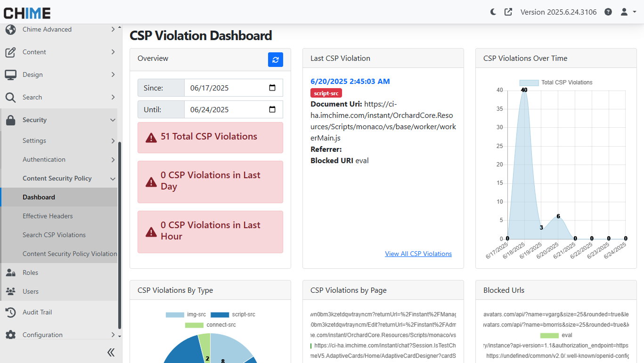Open calendar picker for Since date

(x=272, y=88)
